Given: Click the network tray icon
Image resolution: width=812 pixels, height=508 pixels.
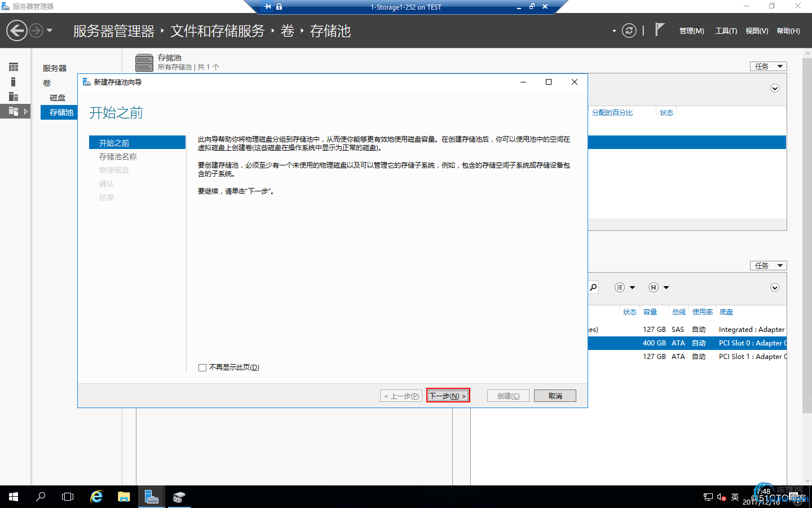Looking at the screenshot, I should pos(708,497).
